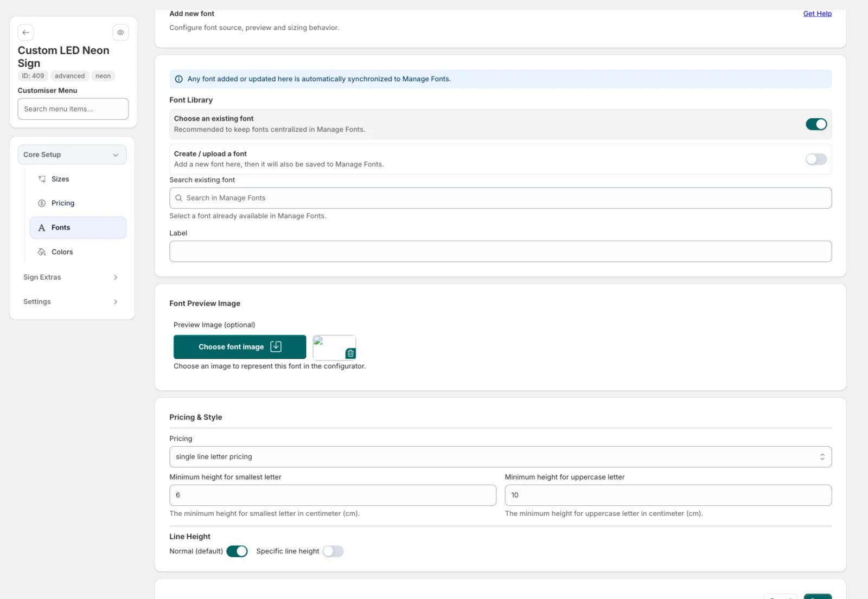Screen dimensions: 868x599
Task: Open Colors menu item
Action: pyautogui.click(x=78, y=252)
